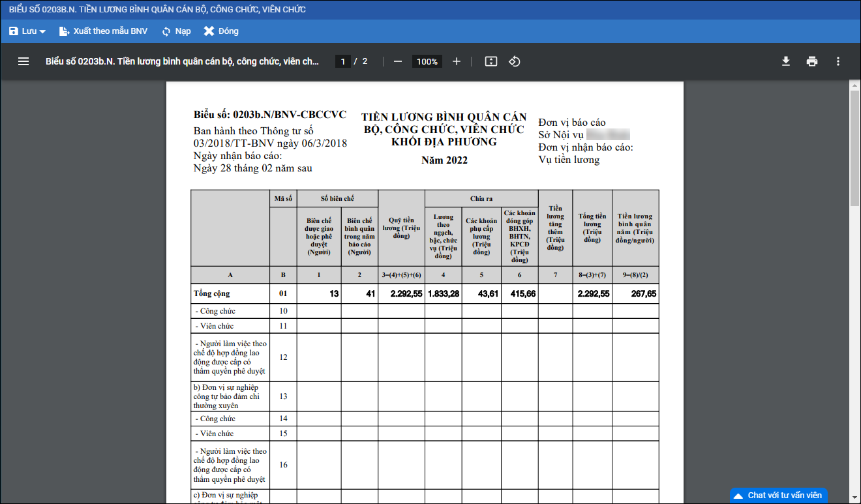Click Xuất theo mẫu BNV export button
The image size is (861, 504).
[103, 31]
